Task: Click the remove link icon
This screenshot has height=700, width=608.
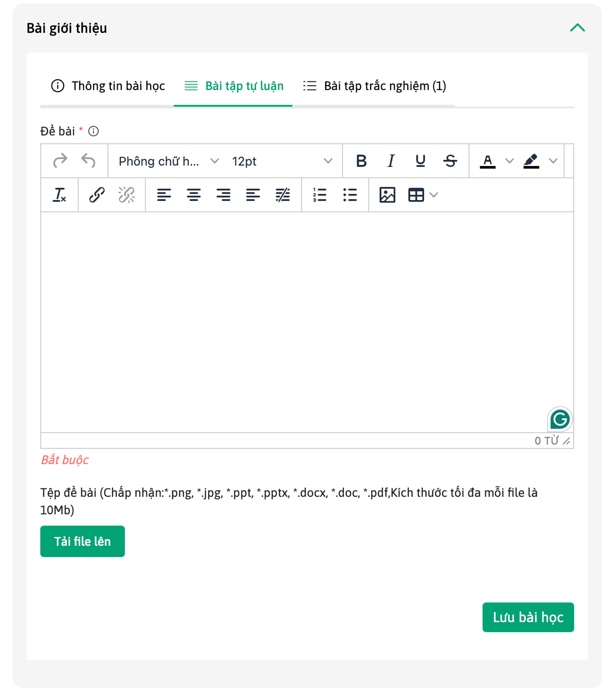Action: click(x=126, y=195)
